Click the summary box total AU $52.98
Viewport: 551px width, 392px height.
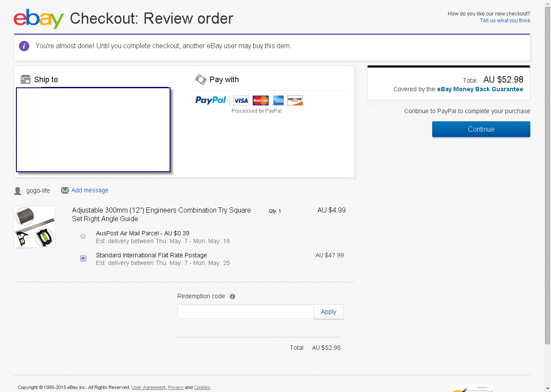coord(503,80)
